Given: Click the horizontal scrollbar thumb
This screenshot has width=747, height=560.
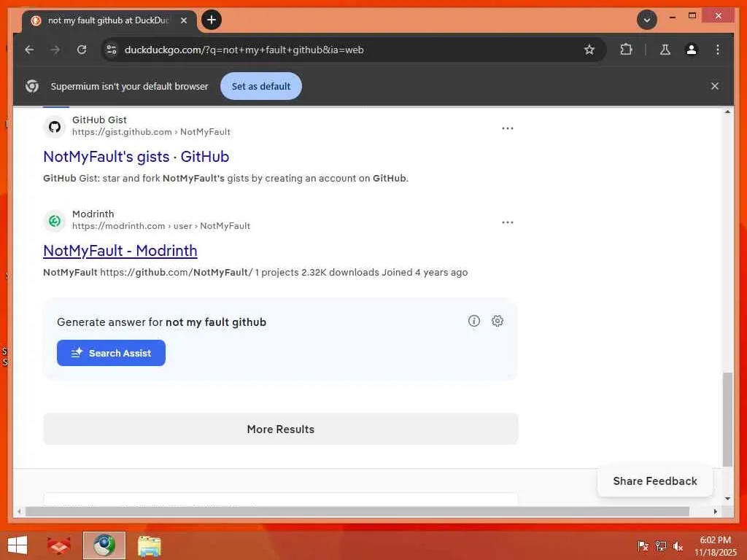Looking at the screenshot, I should click(357, 511).
